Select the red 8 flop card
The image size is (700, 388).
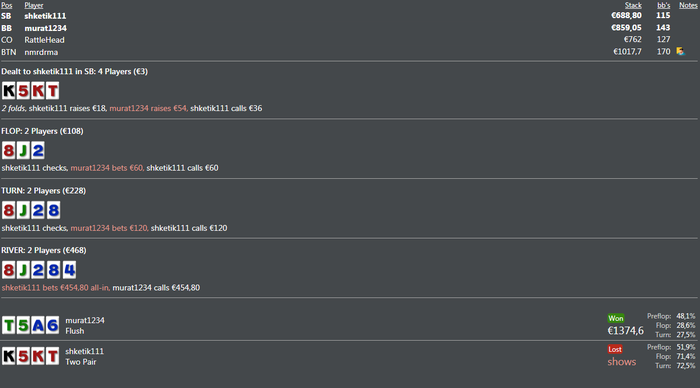tap(8, 150)
